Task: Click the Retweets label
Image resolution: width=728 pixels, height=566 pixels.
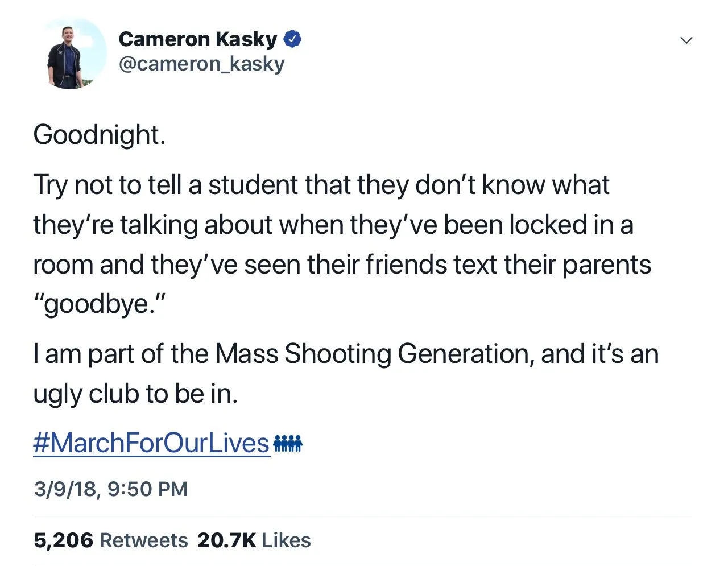Action: click(x=143, y=540)
